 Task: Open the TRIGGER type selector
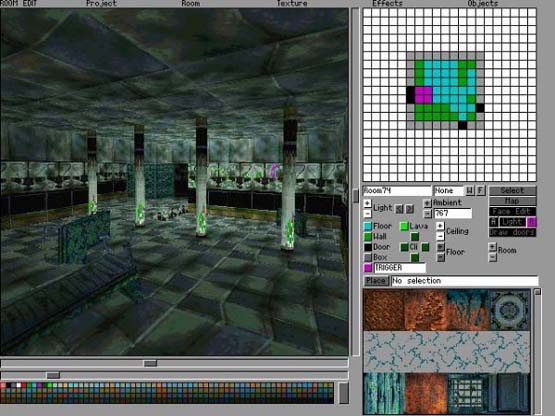[400, 268]
